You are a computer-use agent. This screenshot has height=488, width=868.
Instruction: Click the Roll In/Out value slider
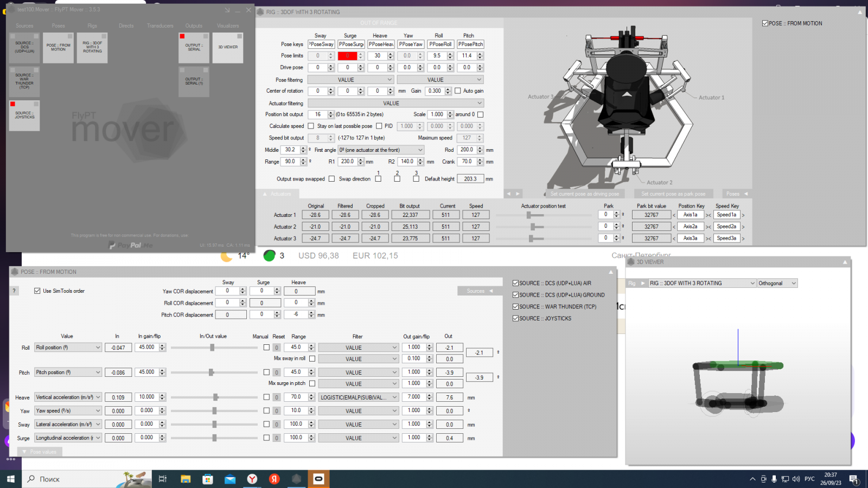click(x=214, y=348)
